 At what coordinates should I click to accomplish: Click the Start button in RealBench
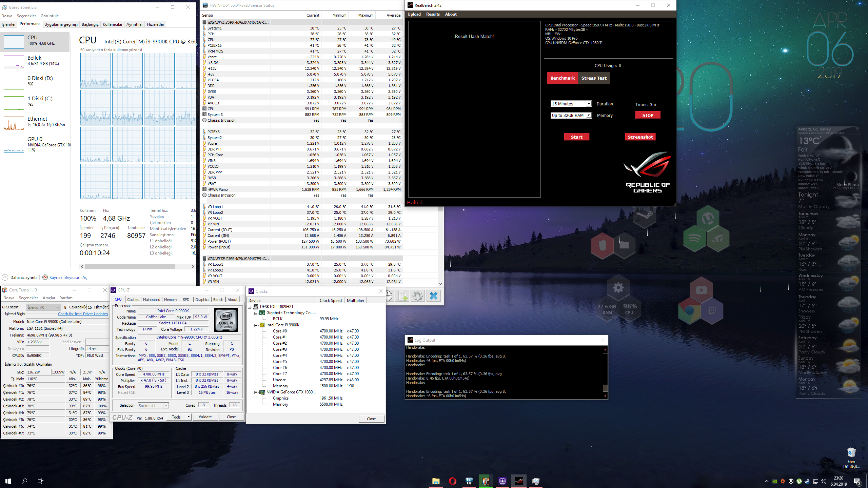pyautogui.click(x=576, y=137)
